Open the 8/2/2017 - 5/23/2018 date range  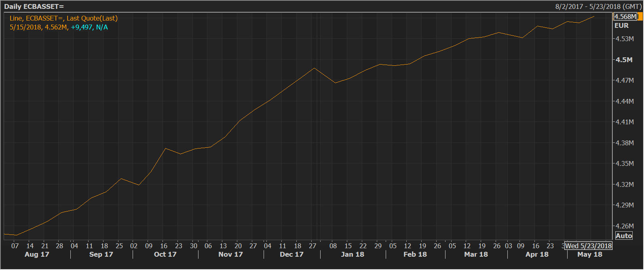click(598, 6)
